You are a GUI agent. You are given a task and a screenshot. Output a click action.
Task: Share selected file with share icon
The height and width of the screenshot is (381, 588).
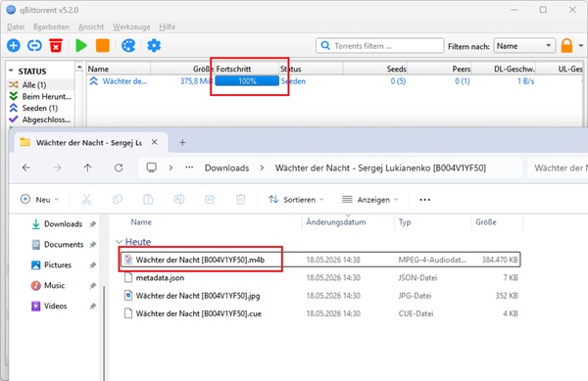point(210,199)
